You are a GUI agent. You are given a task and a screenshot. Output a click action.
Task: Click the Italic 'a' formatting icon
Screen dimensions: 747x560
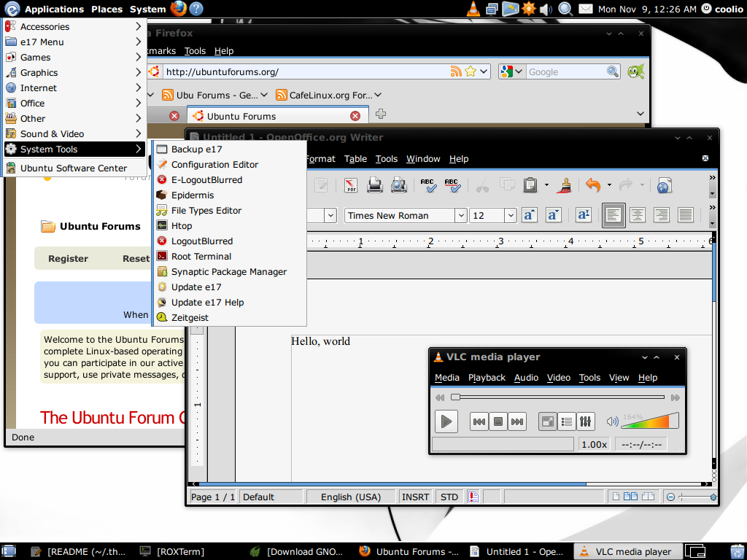[x=553, y=215]
